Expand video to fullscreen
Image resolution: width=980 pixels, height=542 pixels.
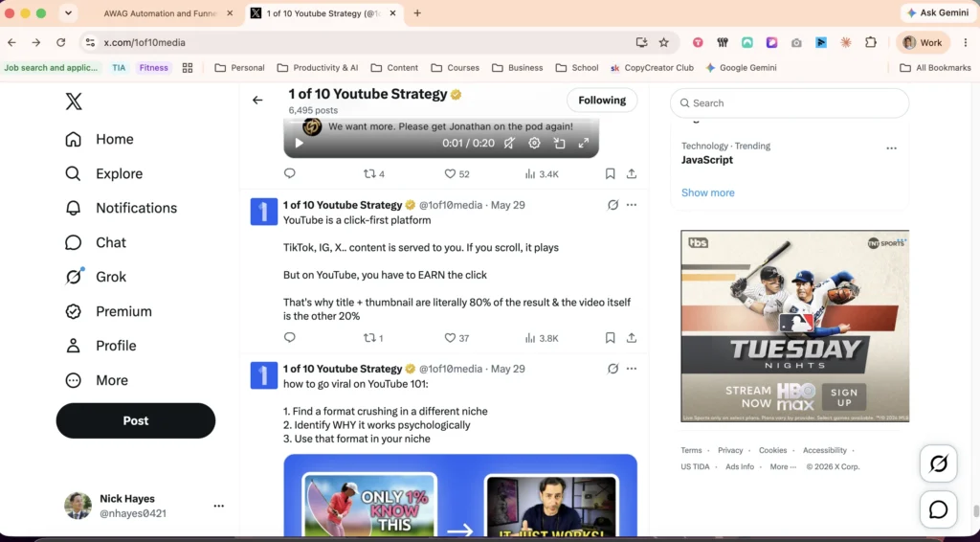583,143
